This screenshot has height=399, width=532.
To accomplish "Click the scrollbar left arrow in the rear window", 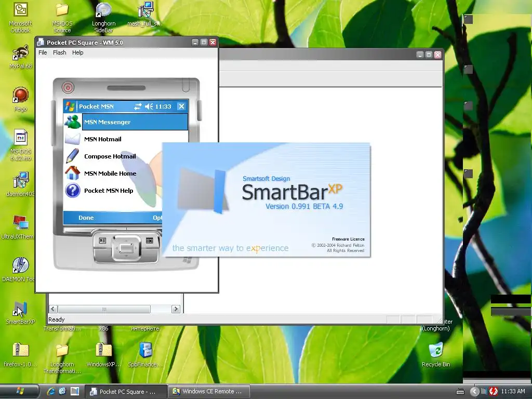I will pyautogui.click(x=53, y=309).
